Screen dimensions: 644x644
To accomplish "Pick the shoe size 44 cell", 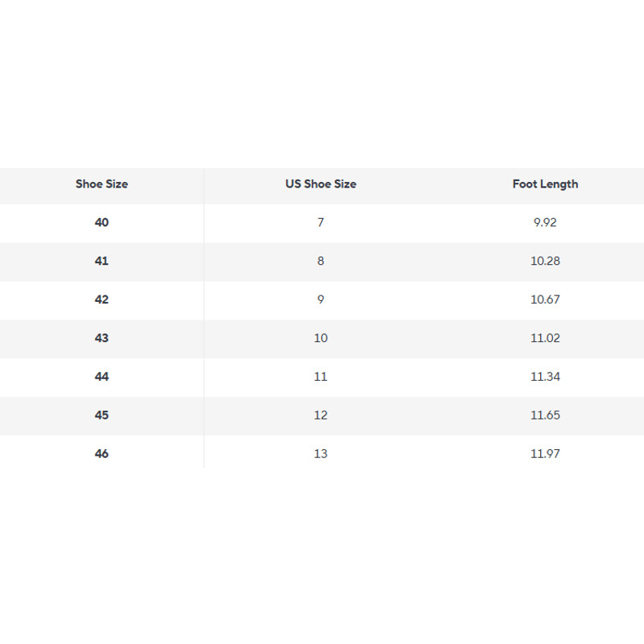I will click(x=101, y=377).
